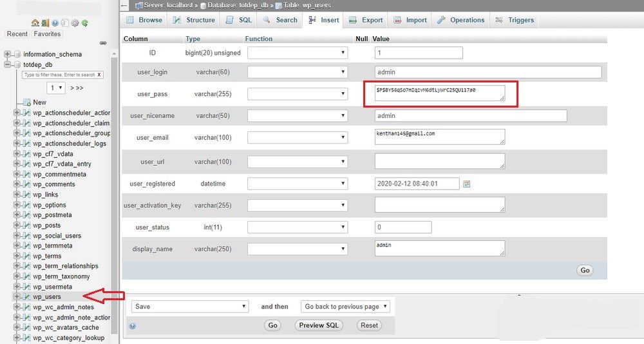Click the table icon in breadcrumb
The width and height of the screenshot is (644, 344).
click(x=279, y=5)
